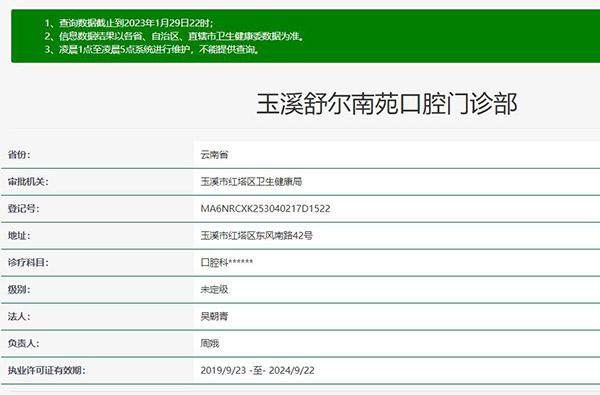Select registration number MA6NRCXK253040217D1522
The height and width of the screenshot is (395, 600).
pyautogui.click(x=265, y=209)
